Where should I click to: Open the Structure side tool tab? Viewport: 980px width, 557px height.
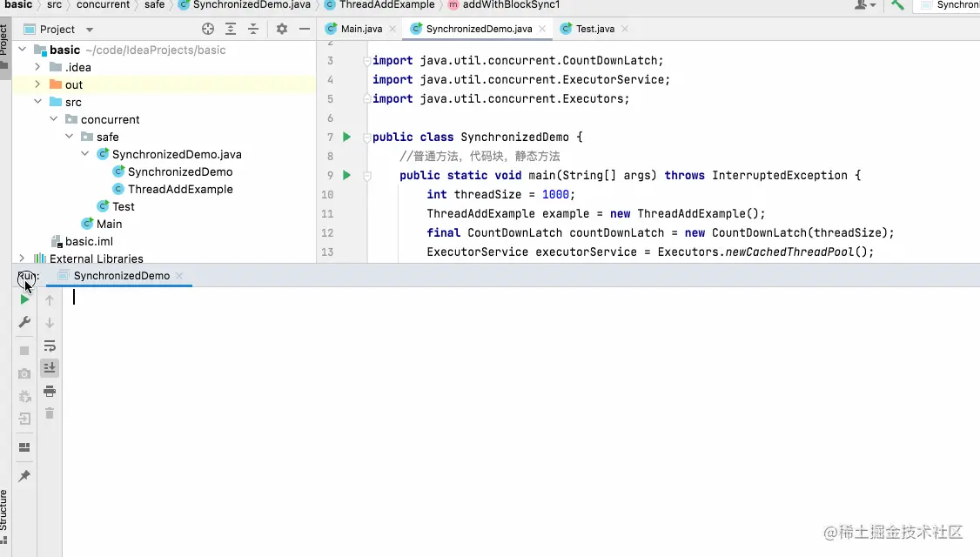(5, 516)
